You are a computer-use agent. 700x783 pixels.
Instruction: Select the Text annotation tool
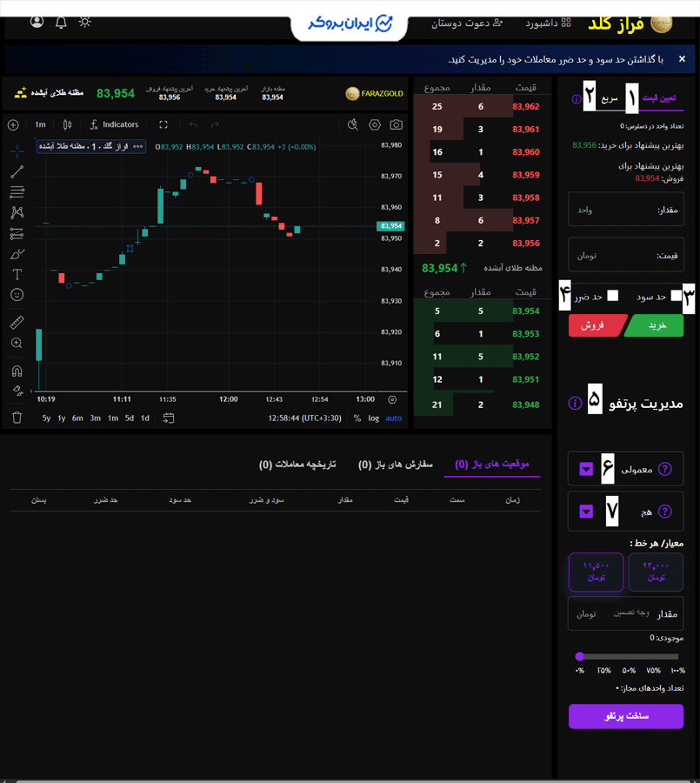coord(17,274)
